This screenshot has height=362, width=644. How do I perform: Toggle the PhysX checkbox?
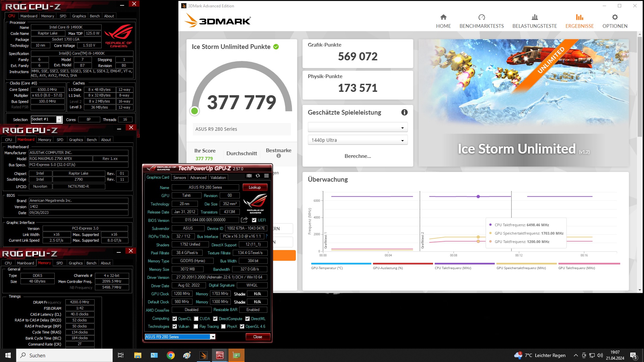click(223, 326)
